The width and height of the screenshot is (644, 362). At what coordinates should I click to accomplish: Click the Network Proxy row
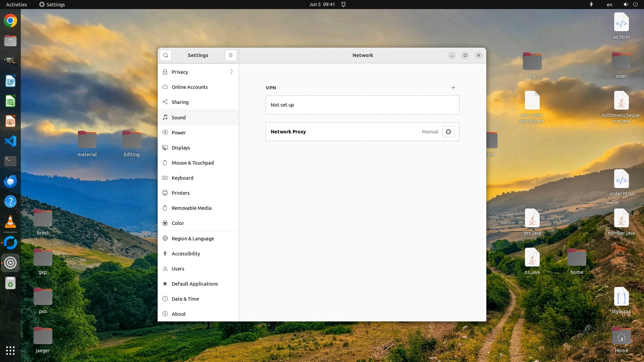tap(342, 132)
